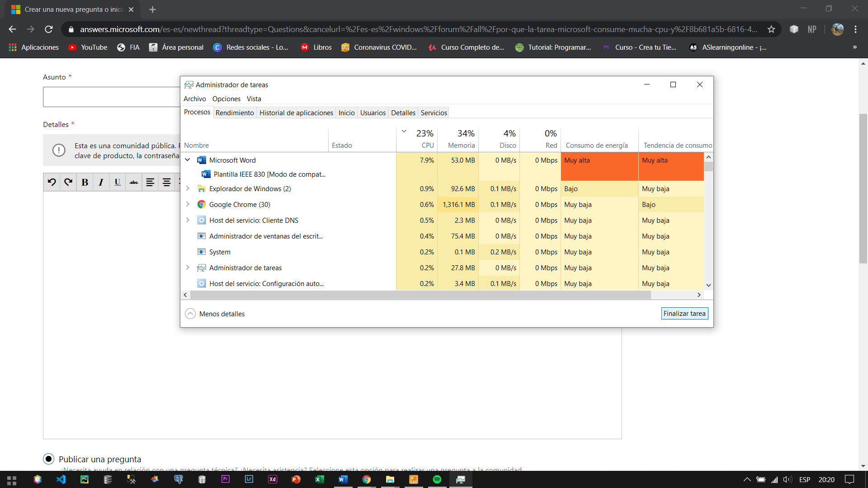
Task: Open Adobe Lightroom from the taskbar
Action: [249, 479]
